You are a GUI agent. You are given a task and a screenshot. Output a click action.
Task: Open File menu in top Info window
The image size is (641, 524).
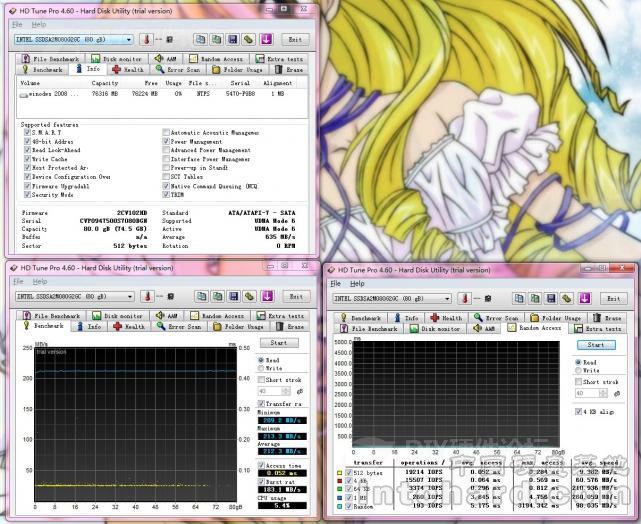pos(17,25)
